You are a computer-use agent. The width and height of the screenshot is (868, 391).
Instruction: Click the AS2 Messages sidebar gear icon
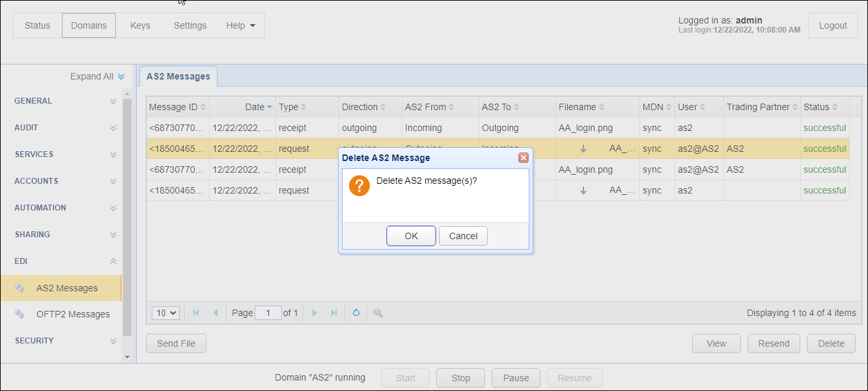click(20, 288)
